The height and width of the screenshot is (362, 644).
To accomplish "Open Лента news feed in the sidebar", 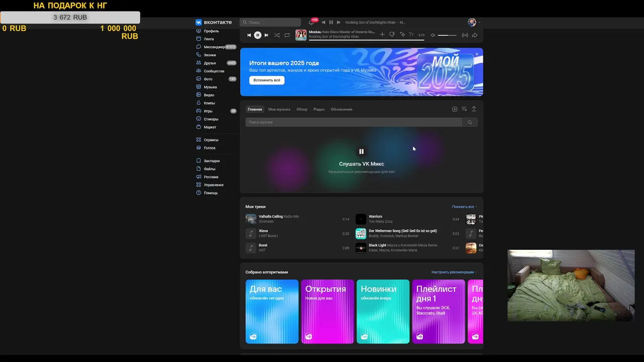I will [209, 39].
